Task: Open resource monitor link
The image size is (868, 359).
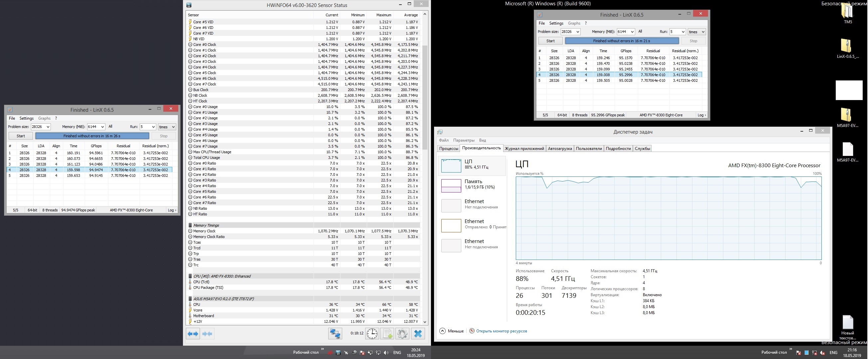Action: (x=501, y=331)
